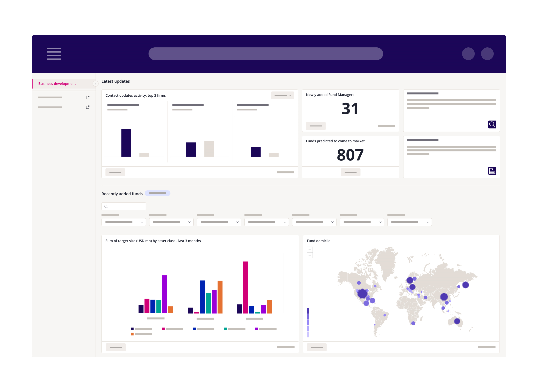Image resolution: width=538 pixels, height=392 pixels.
Task: Click the button below Newly added Fund Managers count
Action: [316, 126]
